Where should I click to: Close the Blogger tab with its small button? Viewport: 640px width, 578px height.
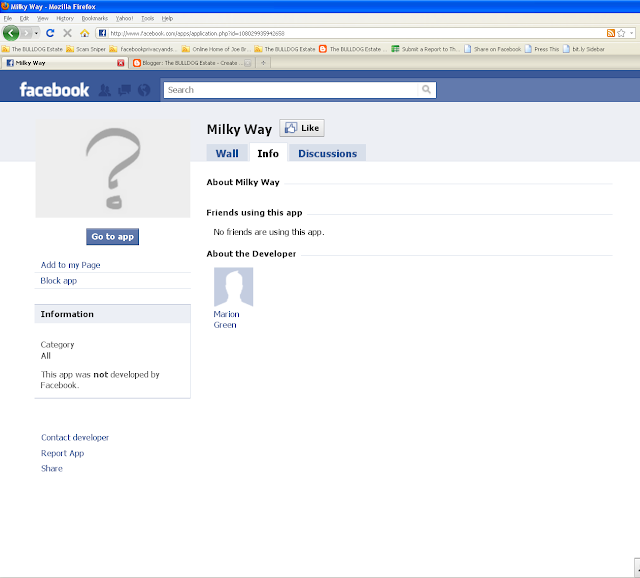pos(247,63)
